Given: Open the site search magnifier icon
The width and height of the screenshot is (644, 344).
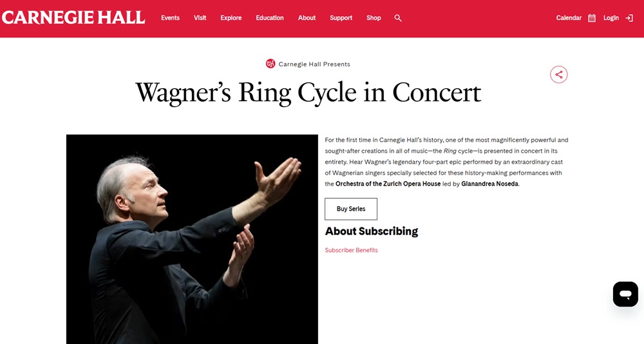Looking at the screenshot, I should click(x=398, y=18).
